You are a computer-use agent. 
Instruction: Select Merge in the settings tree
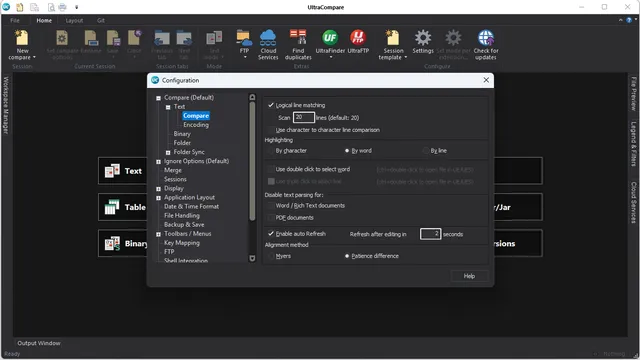point(173,170)
